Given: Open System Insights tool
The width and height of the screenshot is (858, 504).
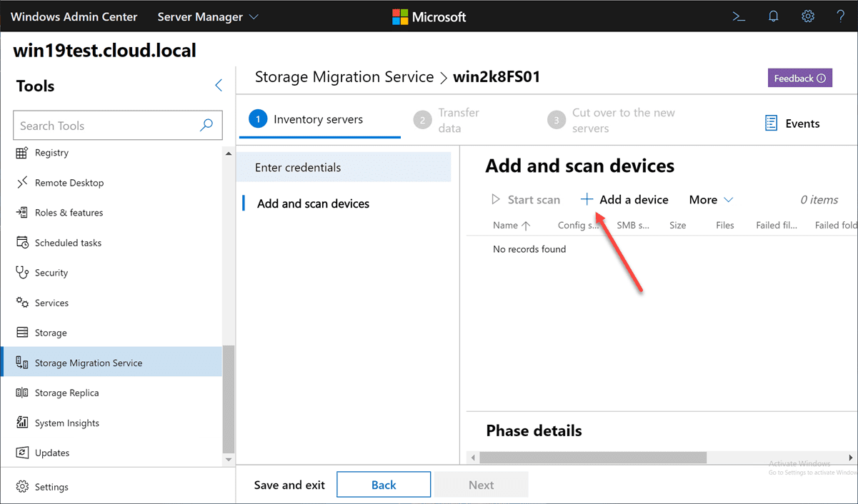Looking at the screenshot, I should coord(66,423).
